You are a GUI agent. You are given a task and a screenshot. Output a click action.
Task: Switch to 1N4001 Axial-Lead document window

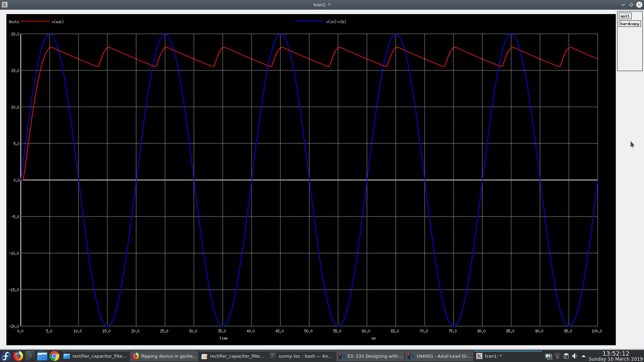[439, 356]
